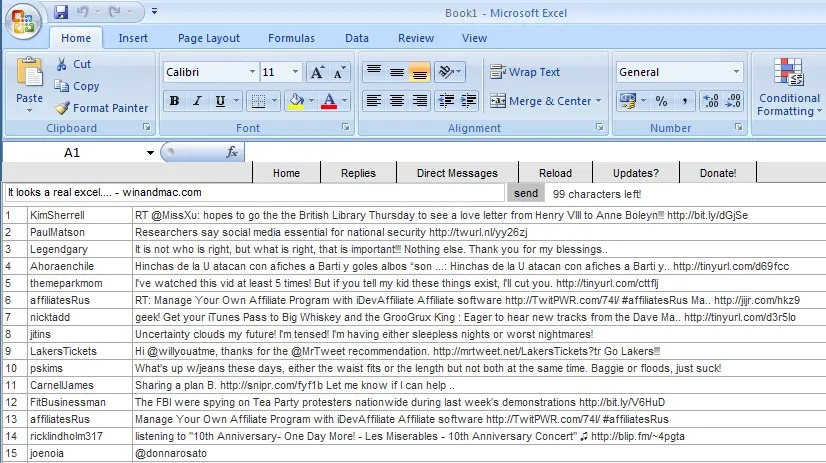Open the General number format dropdown
Image resolution: width=826 pixels, height=463 pixels.
click(736, 72)
